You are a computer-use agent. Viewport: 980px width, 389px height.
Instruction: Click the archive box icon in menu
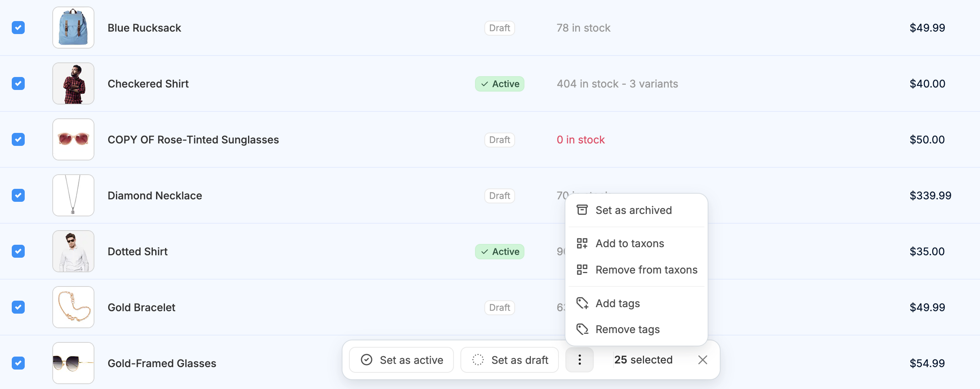(x=582, y=210)
